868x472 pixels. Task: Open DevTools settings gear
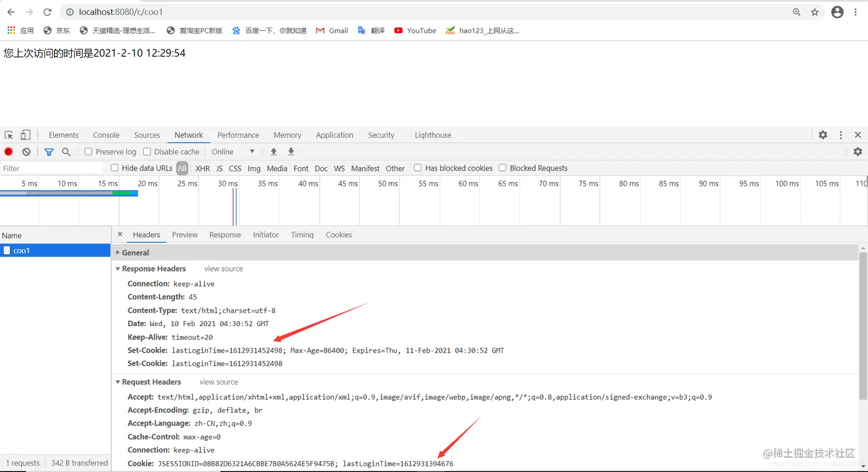pos(823,135)
